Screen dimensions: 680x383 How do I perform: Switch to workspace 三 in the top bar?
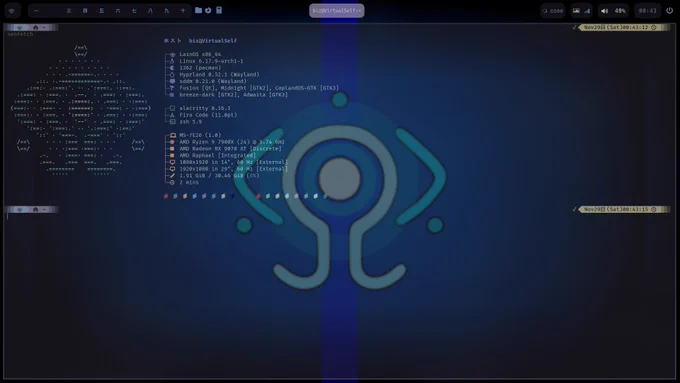click(x=69, y=10)
